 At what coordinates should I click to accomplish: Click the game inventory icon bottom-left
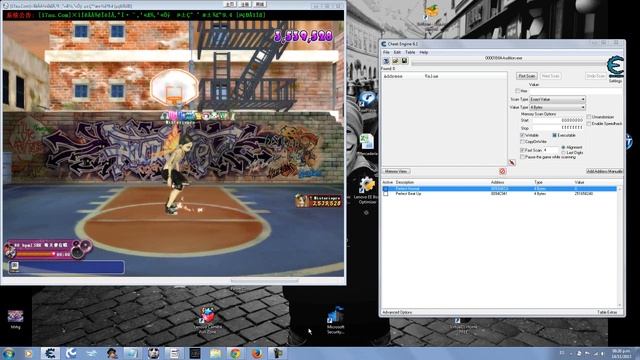pyautogui.click(x=15, y=266)
